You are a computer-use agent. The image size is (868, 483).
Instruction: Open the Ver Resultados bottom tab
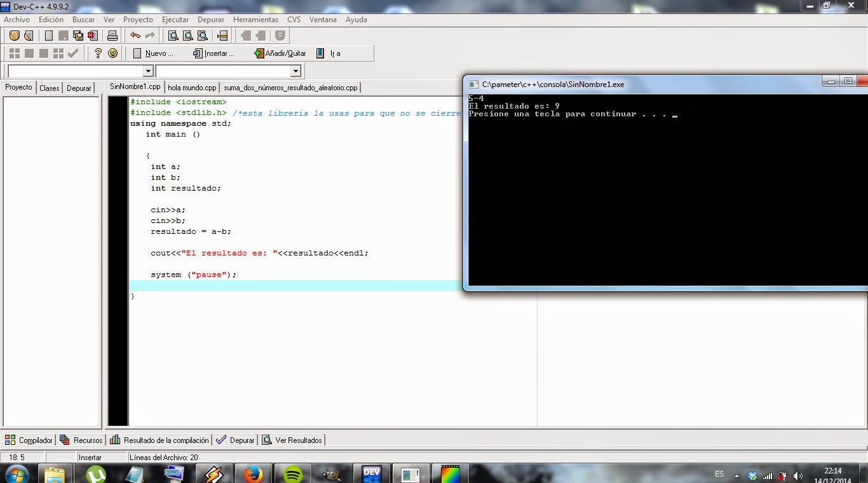pos(292,440)
